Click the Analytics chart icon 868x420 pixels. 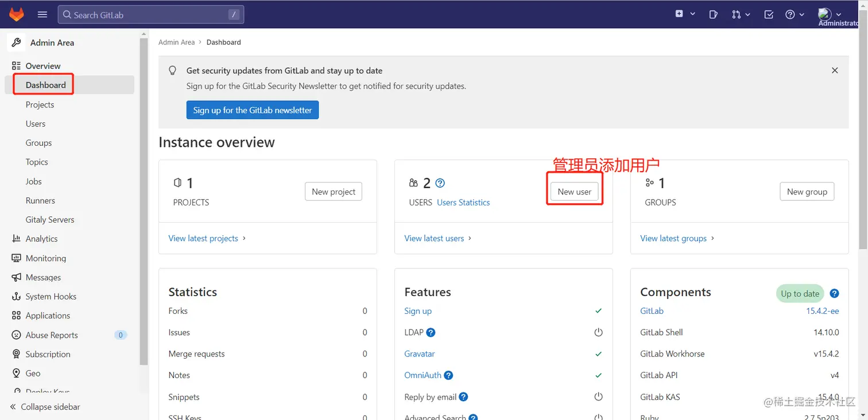click(16, 239)
